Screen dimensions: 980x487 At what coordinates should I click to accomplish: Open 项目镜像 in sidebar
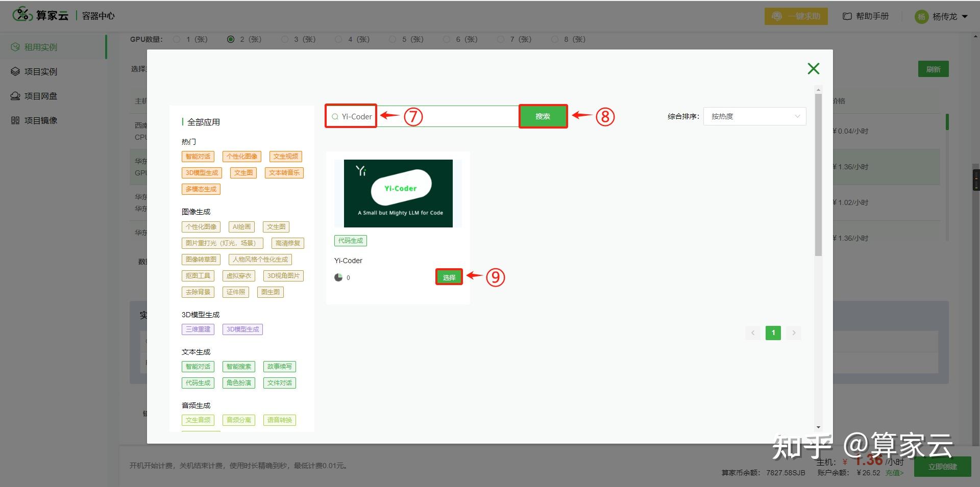(x=54, y=120)
